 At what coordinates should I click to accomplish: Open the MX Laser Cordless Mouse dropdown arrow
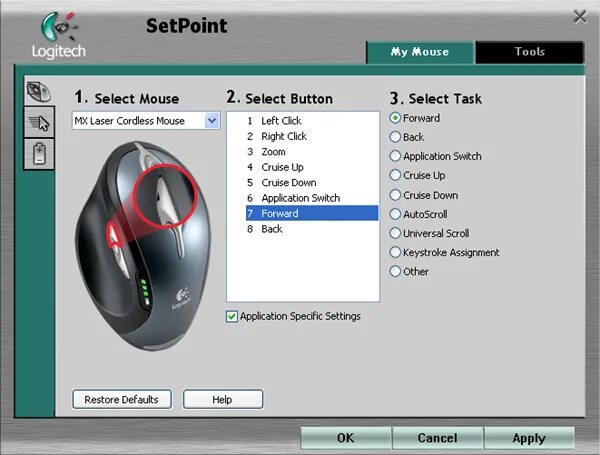(x=212, y=121)
